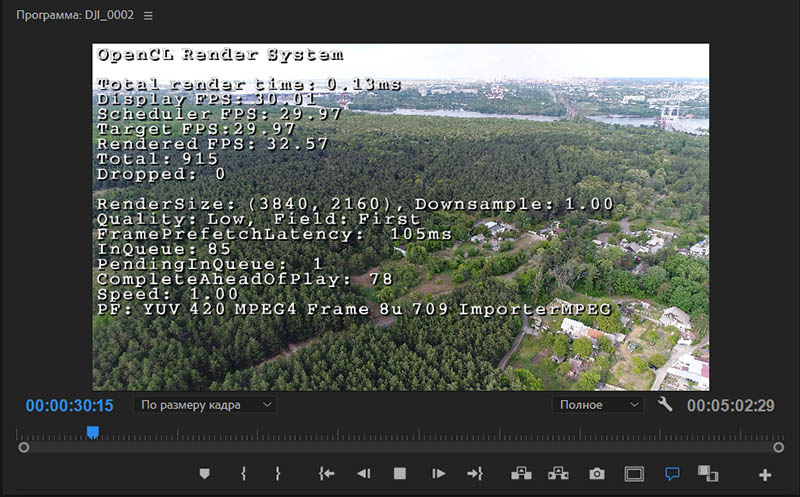The image size is (800, 497).
Task: Click the zoom scroll bar track
Action: tap(401, 448)
